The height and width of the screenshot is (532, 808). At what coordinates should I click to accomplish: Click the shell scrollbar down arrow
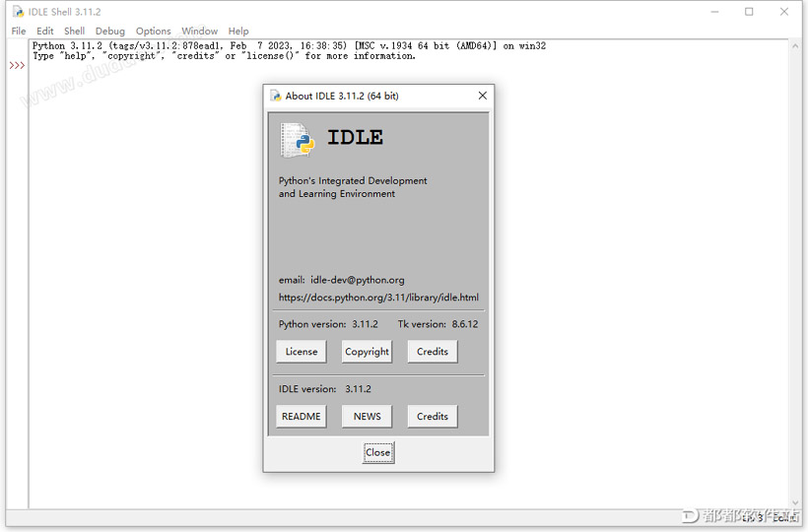[795, 502]
